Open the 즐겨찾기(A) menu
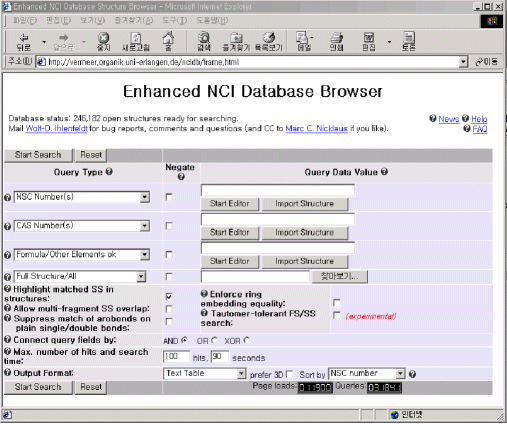507x424 pixels. pos(134,20)
